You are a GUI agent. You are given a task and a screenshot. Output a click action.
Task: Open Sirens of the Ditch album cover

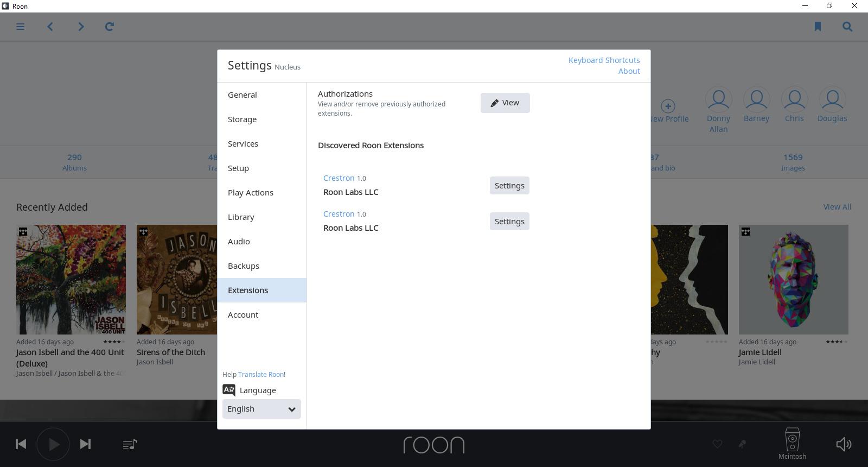[x=177, y=280]
